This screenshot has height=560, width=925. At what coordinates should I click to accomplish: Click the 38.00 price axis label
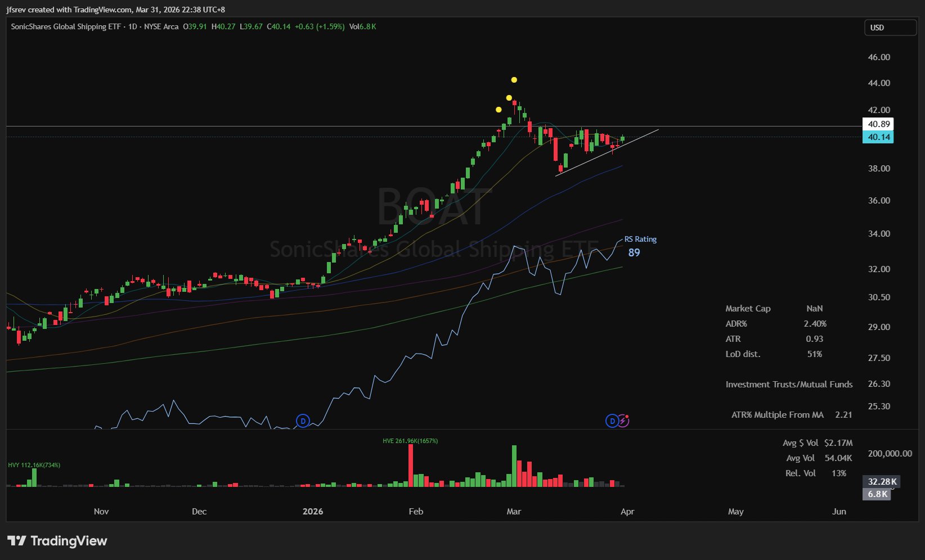pyautogui.click(x=879, y=168)
